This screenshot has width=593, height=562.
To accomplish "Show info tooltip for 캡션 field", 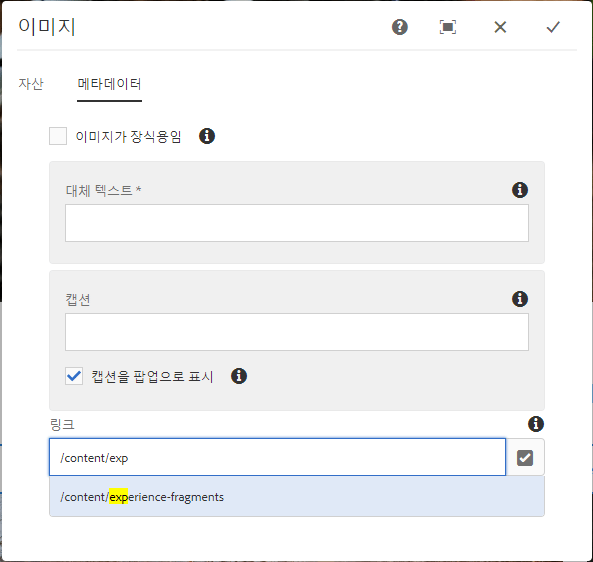I will click(520, 299).
